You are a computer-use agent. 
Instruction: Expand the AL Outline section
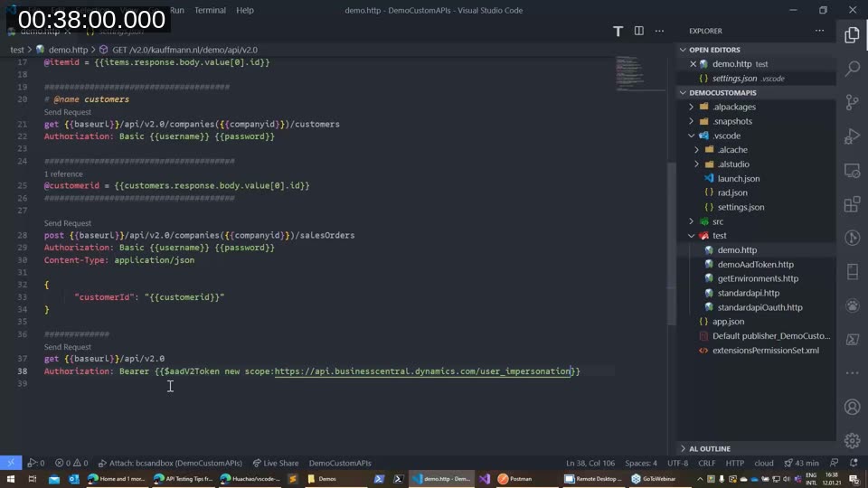709,449
